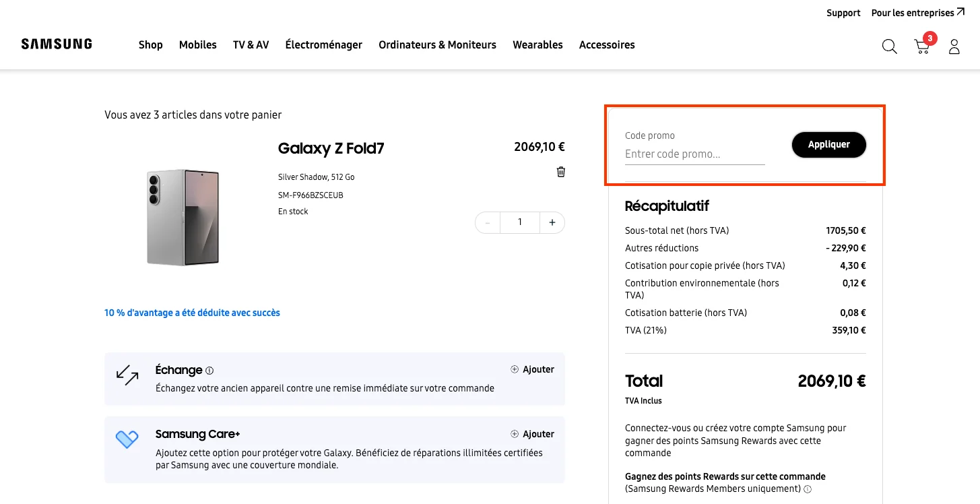Click the 10 % d'avantage message
980x504 pixels.
(x=192, y=313)
